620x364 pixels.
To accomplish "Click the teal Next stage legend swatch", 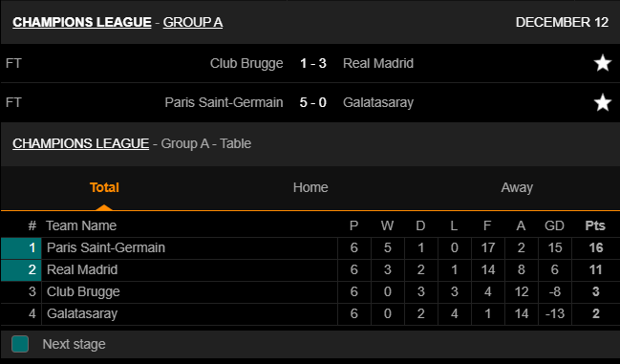I will tap(20, 344).
